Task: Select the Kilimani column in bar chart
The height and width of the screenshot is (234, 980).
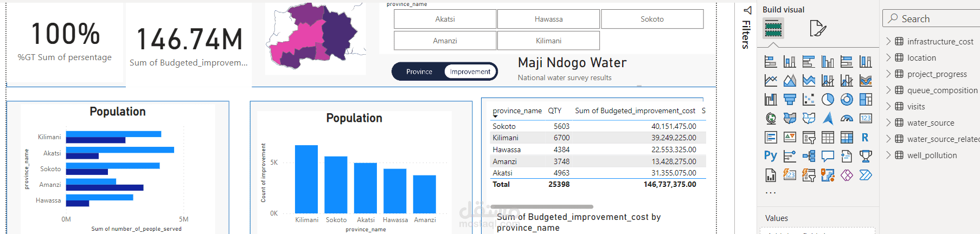Action: coord(306,179)
